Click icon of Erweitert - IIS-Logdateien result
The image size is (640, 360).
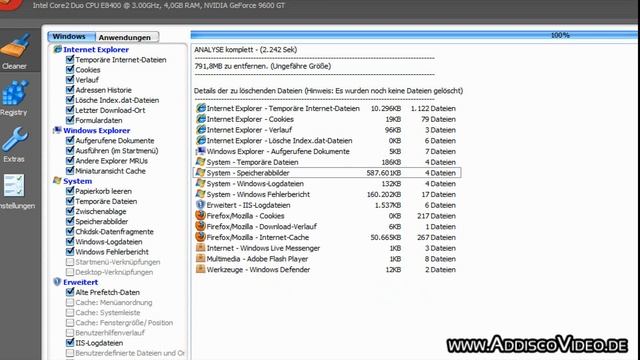pyautogui.click(x=200, y=204)
